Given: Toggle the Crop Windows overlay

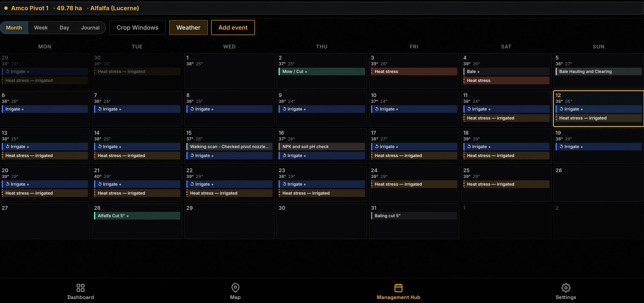Looking at the screenshot, I should [137, 28].
